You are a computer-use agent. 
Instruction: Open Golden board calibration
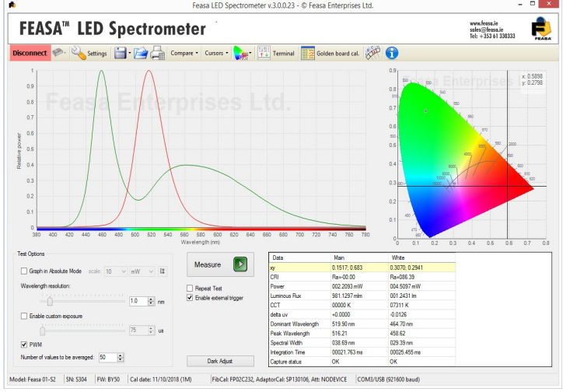pos(330,53)
